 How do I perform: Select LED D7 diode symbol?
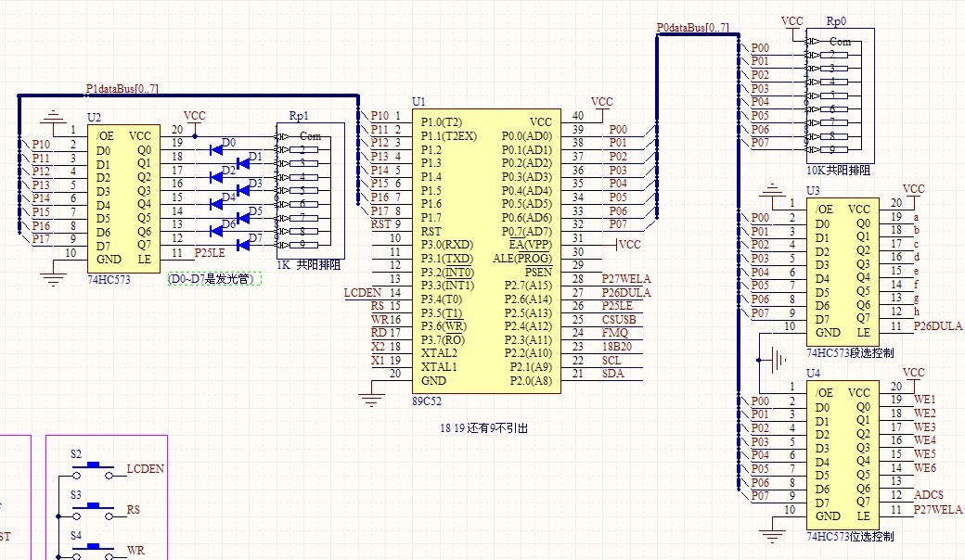(x=243, y=245)
